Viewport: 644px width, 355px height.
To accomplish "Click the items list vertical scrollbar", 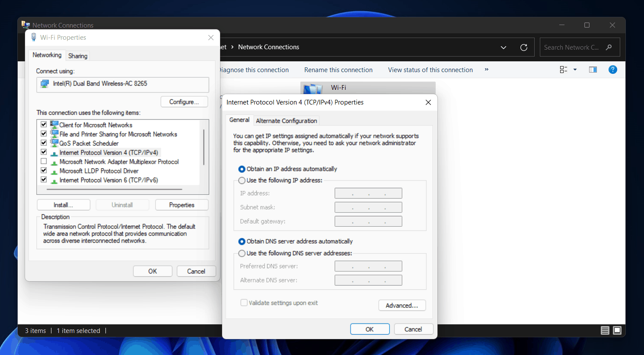I will click(x=204, y=147).
